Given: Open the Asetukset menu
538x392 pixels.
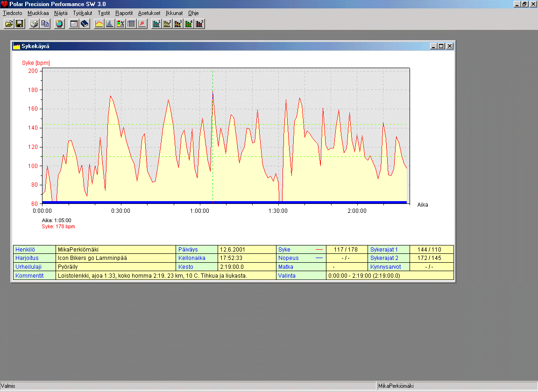Looking at the screenshot, I should click(x=149, y=13).
